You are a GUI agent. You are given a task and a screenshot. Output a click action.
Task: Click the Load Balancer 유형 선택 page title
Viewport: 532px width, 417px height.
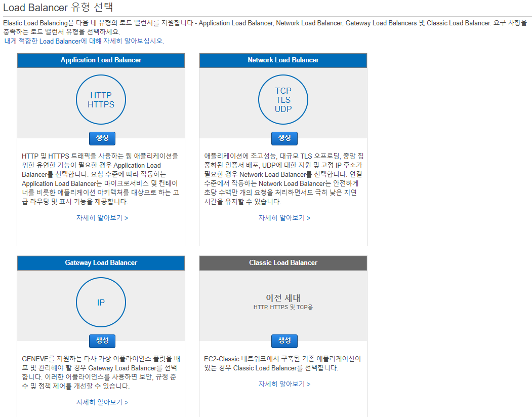58,7
